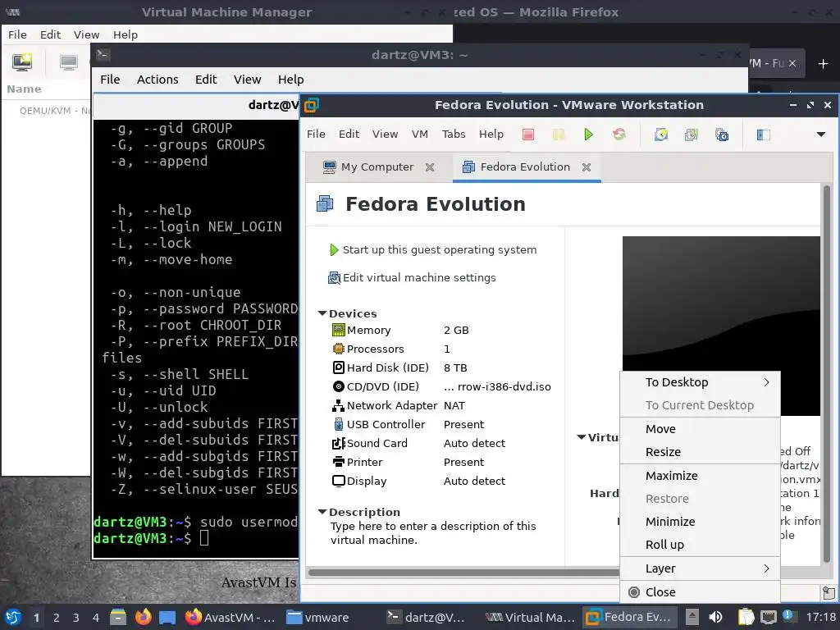This screenshot has width=840, height=630.
Task: Click the VMware horizontal scrollbar
Action: point(463,572)
